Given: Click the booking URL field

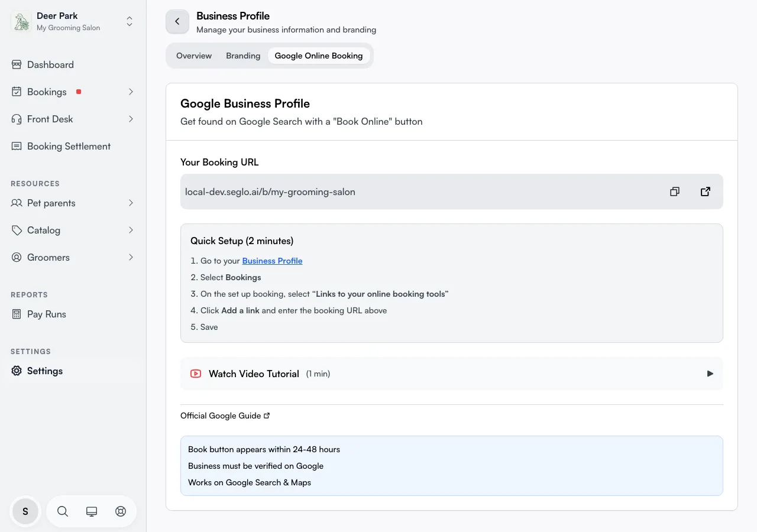Looking at the screenshot, I should (x=452, y=192).
